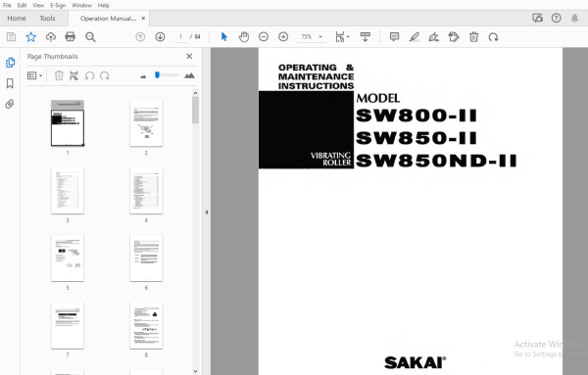Toggle the Page Thumbnails sidebar icon
This screenshot has width=588, height=375.
click(x=10, y=63)
